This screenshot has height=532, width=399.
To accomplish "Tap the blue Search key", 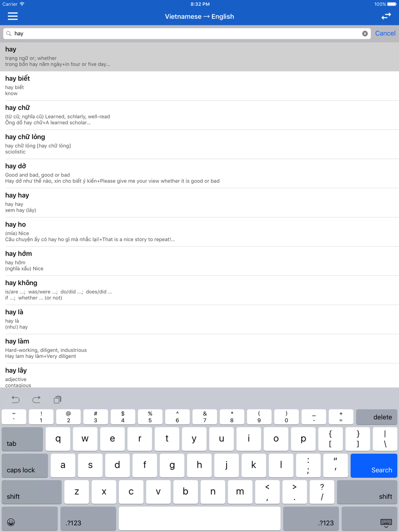I will [374, 465].
